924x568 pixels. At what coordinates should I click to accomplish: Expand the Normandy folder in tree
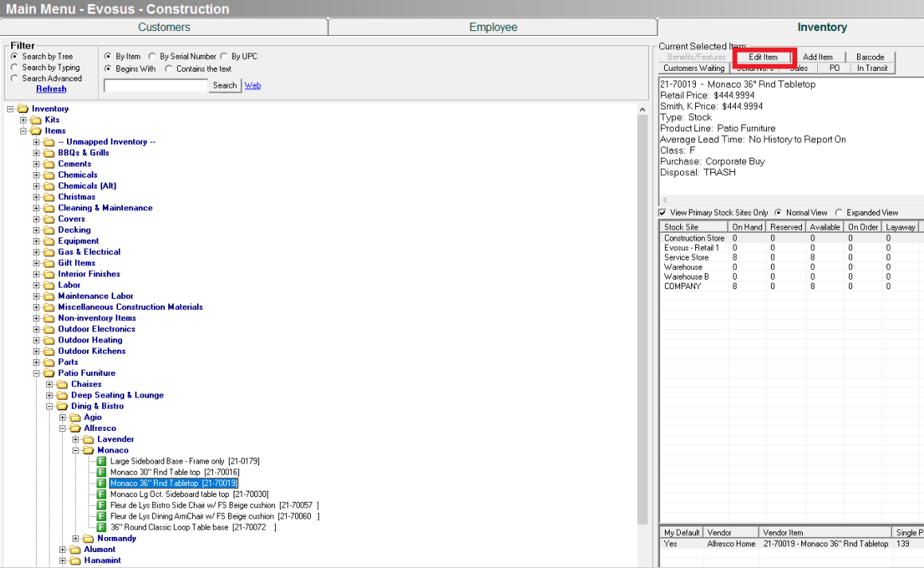[77, 539]
